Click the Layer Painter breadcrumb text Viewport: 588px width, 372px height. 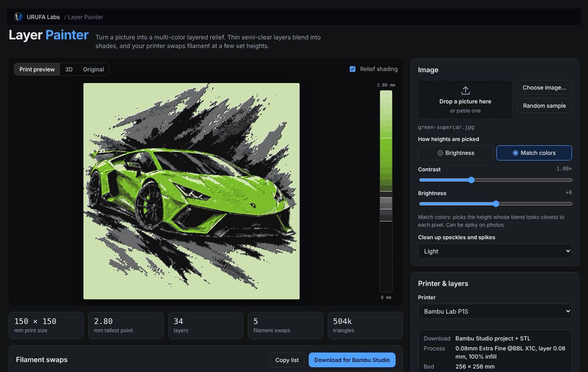[x=85, y=17]
